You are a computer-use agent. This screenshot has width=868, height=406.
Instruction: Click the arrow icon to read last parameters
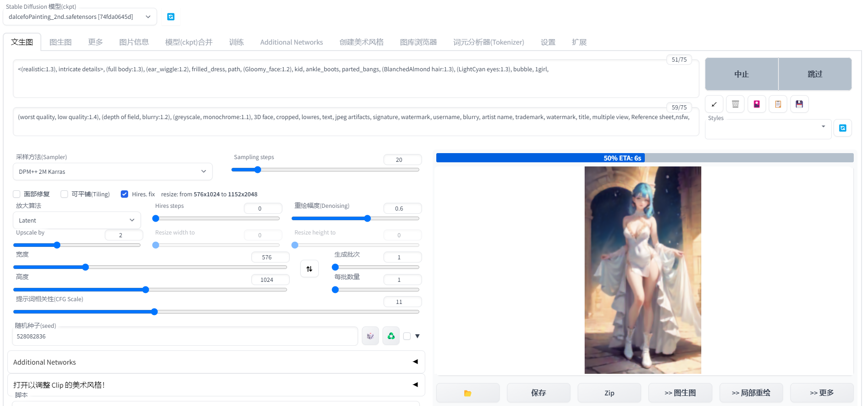coord(714,104)
